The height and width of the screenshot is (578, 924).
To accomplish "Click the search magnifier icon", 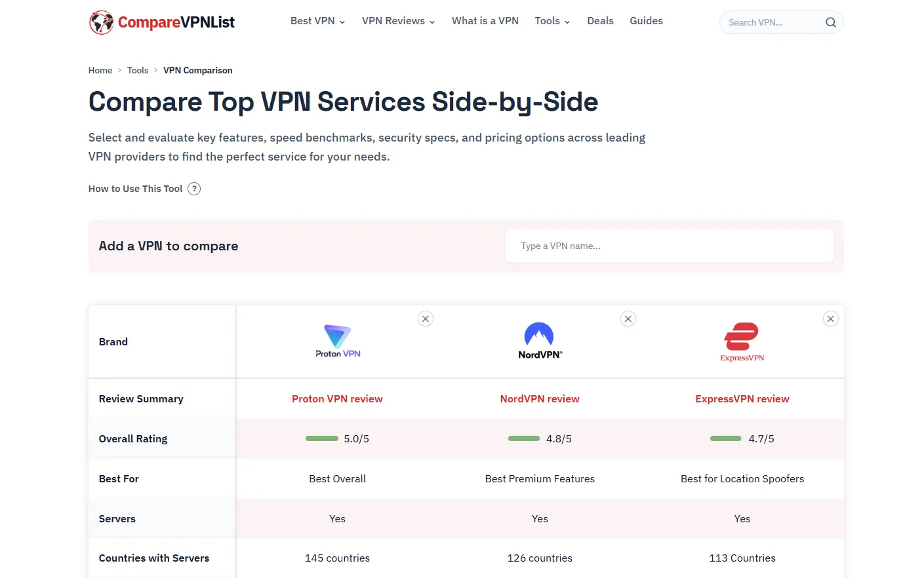I will click(x=830, y=22).
